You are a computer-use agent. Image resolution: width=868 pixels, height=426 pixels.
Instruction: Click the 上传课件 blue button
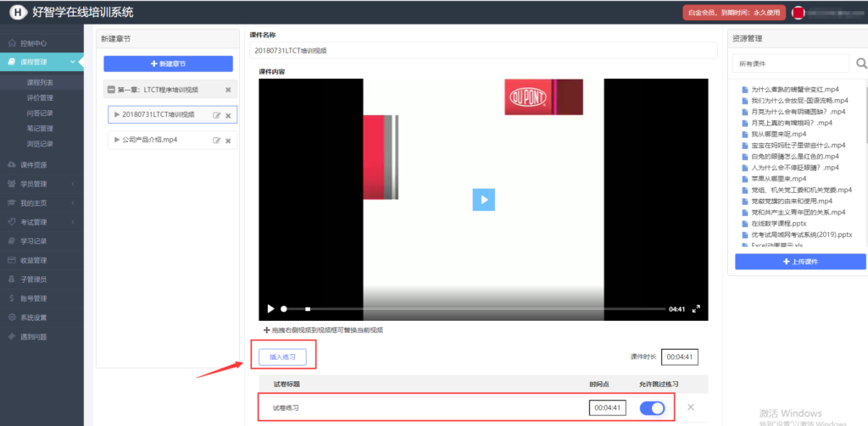[x=800, y=261]
